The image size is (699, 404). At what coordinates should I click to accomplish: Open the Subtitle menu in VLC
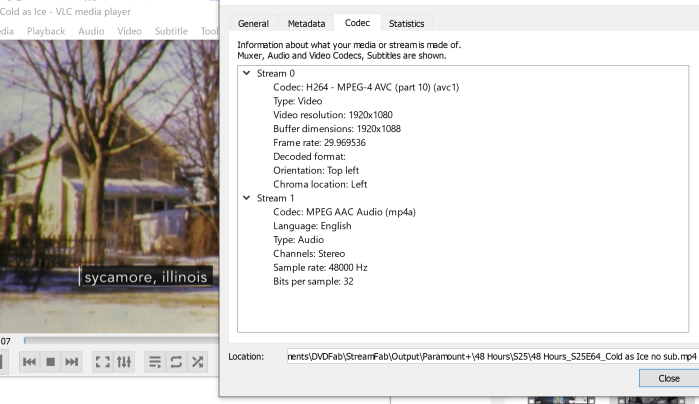pos(171,31)
